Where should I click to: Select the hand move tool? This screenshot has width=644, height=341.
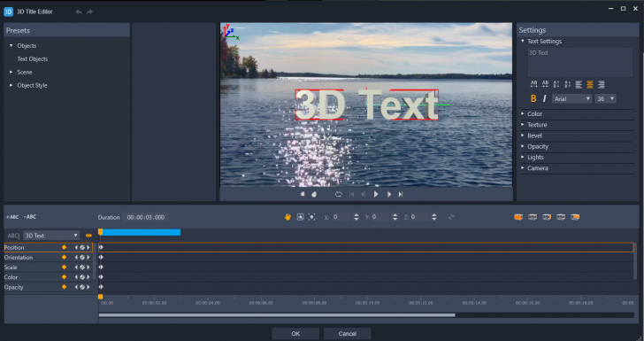point(287,217)
